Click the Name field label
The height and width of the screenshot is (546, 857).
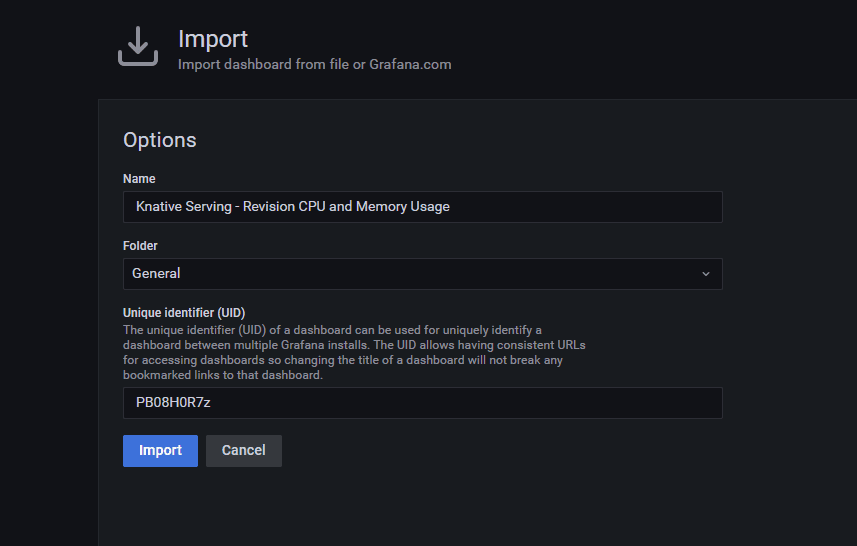point(139,179)
